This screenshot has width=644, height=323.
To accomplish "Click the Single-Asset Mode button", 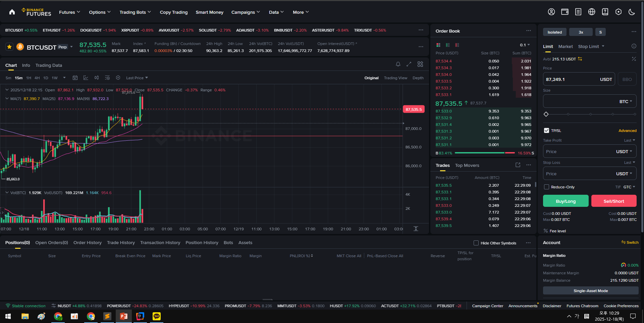I will click(x=591, y=291).
